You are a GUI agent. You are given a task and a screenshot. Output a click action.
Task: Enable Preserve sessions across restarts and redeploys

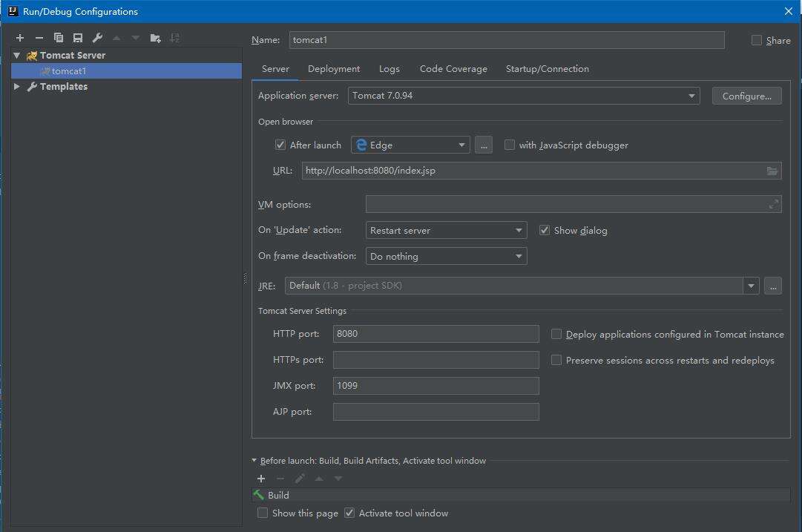[x=556, y=360]
